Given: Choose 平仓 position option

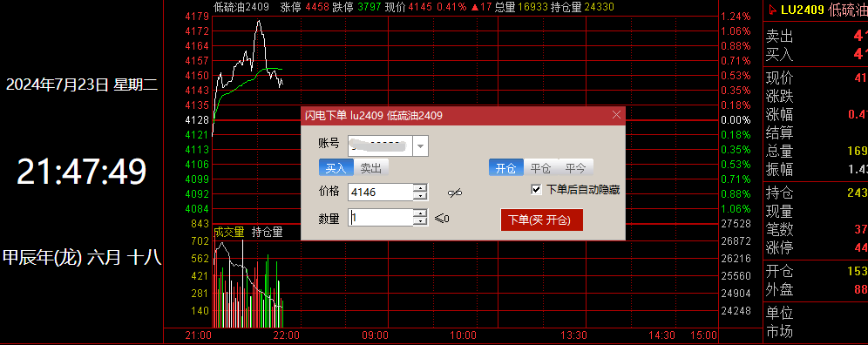Looking at the screenshot, I should 540,168.
